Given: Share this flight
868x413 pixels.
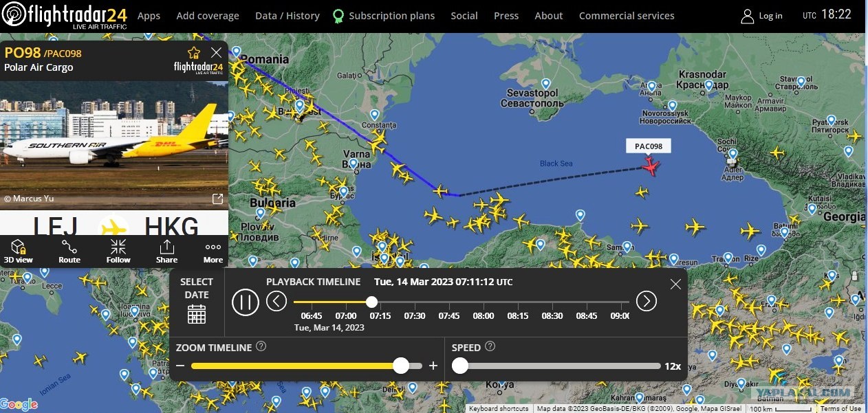Looking at the screenshot, I should tap(166, 252).
